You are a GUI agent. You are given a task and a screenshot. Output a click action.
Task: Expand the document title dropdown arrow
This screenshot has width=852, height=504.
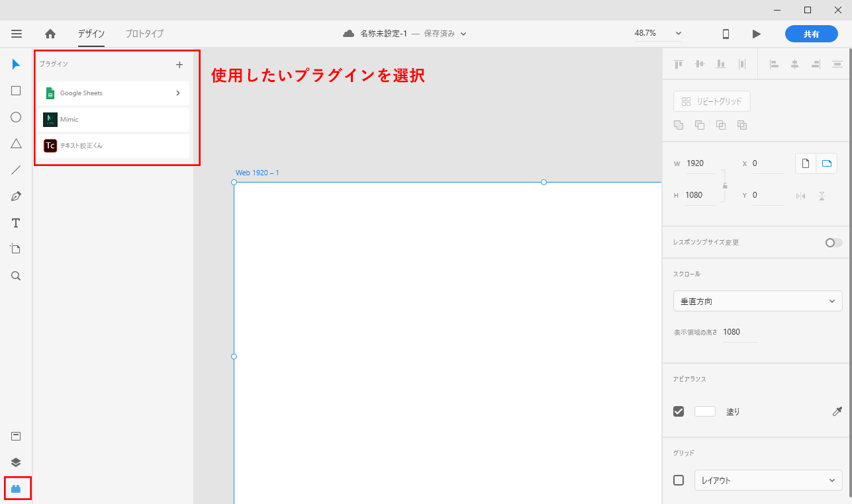point(463,34)
